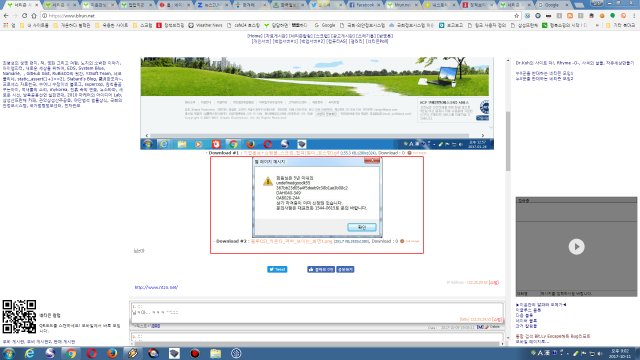Click the [Home] link in top navigation
The image size is (640, 360).
click(255, 36)
